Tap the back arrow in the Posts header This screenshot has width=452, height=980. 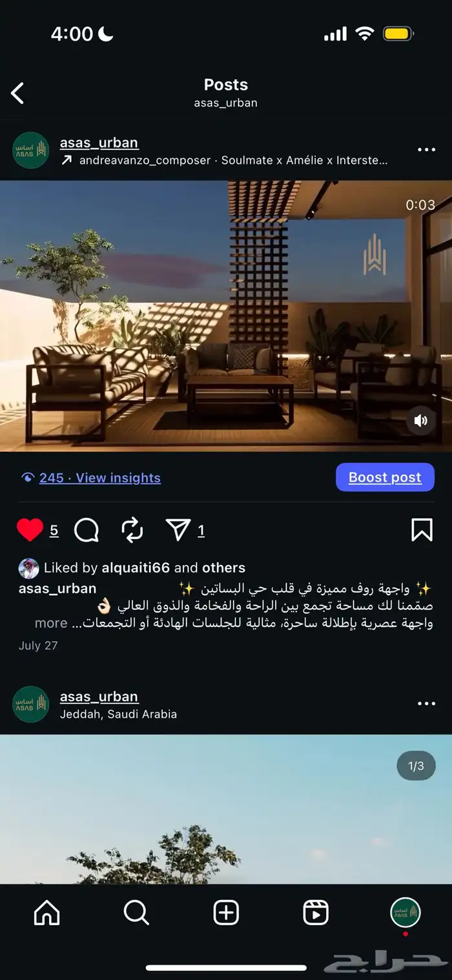(x=17, y=93)
